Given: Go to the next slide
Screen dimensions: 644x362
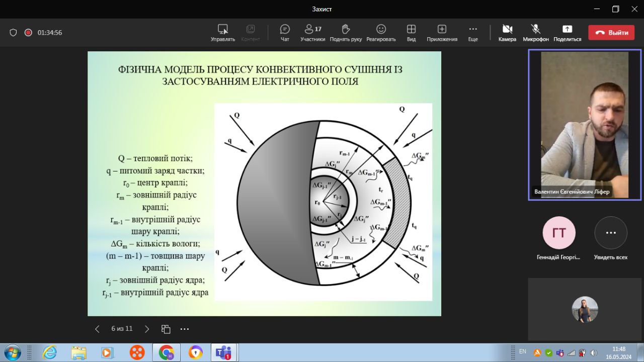Looking at the screenshot, I should pos(147,329).
